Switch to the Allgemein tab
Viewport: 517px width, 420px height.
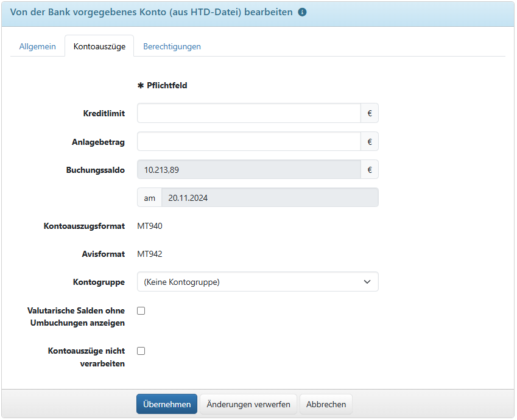point(38,46)
